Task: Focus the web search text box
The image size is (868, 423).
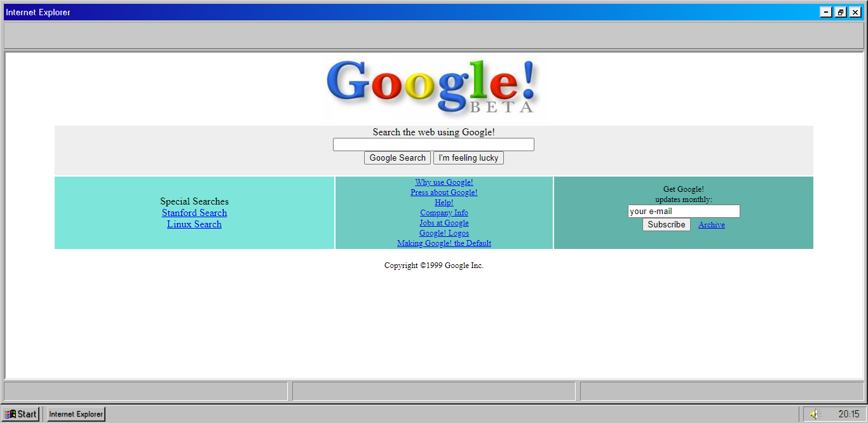Action: point(433,145)
